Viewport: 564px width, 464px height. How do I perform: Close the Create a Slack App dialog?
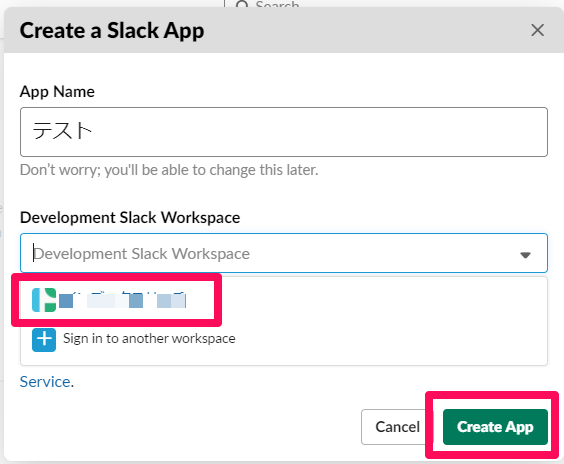pos(537,30)
